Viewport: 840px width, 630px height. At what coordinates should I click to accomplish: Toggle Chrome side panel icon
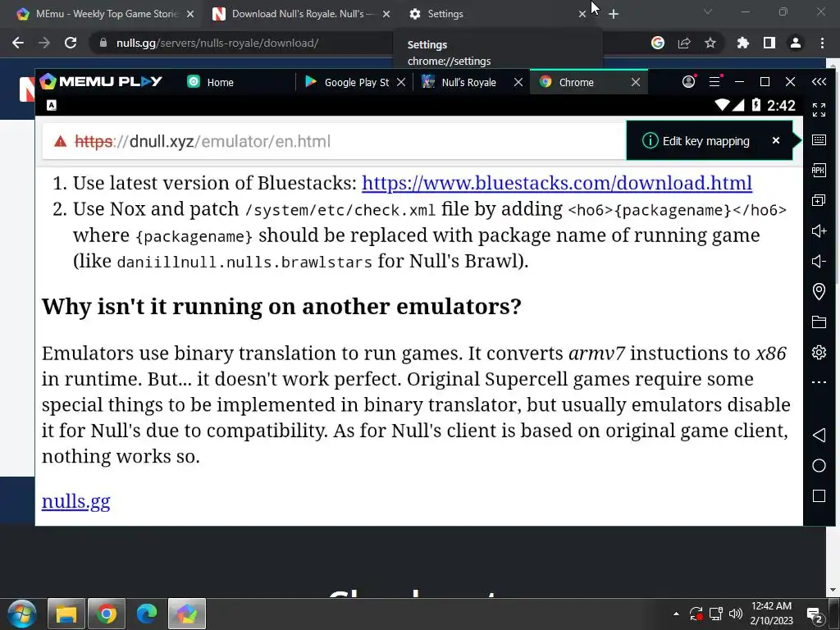click(x=769, y=43)
